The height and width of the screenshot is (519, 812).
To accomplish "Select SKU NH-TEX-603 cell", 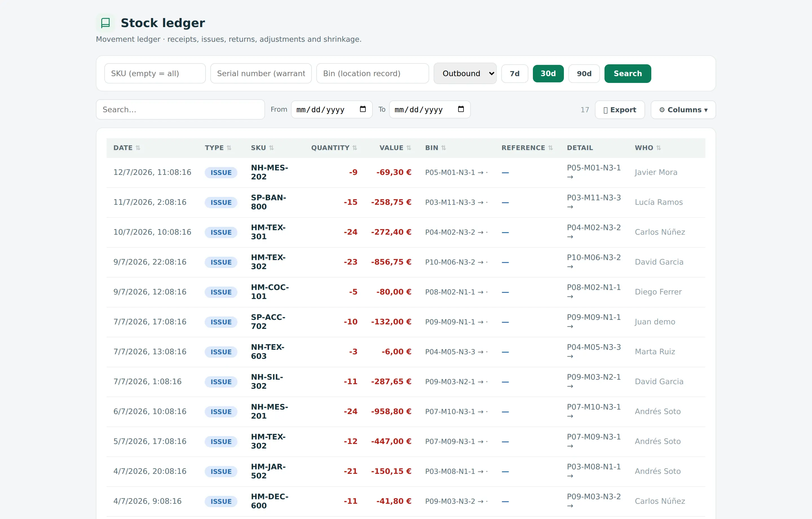I will 267,352.
